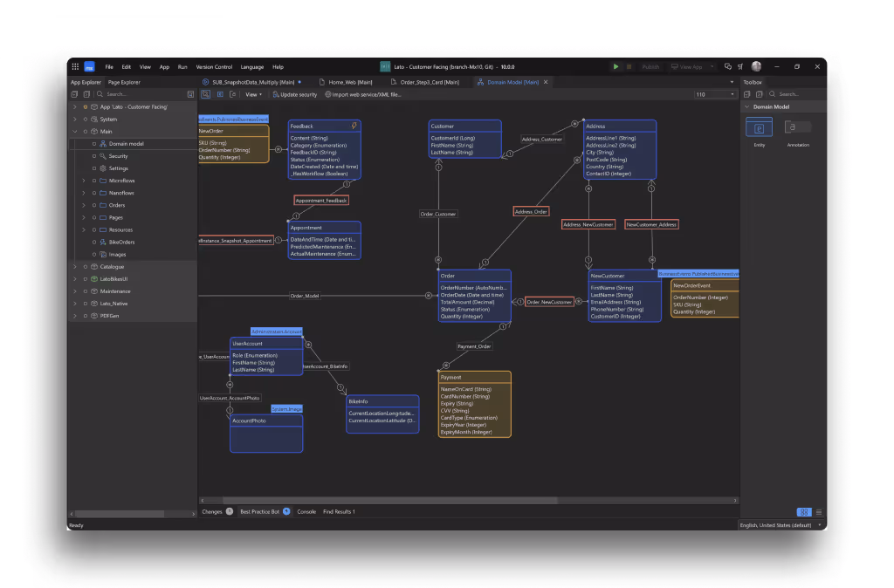Open the Best Practice Bot pane
The height and width of the screenshot is (588, 894).
265,511
